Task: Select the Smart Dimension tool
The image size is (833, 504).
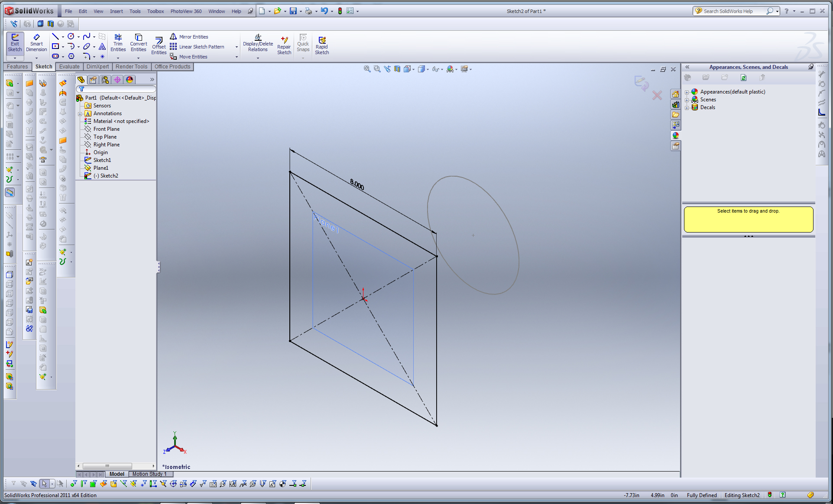Action: [36, 43]
